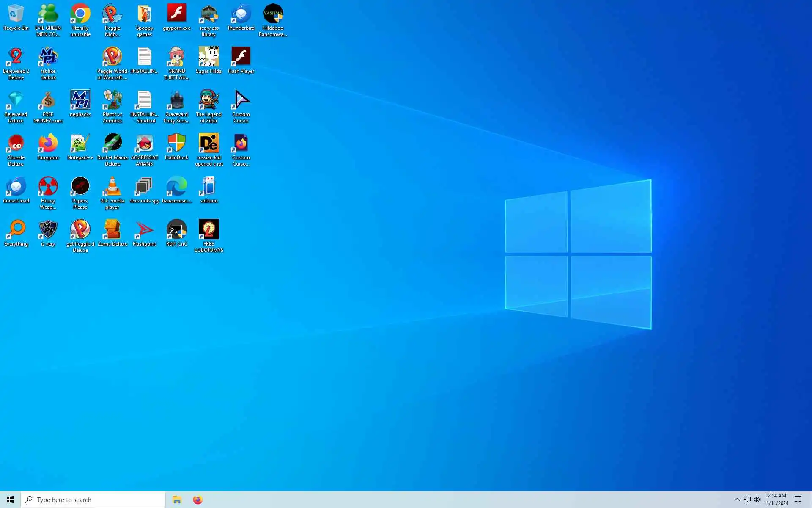Open the notification center button
812x508 pixels.
pyautogui.click(x=798, y=500)
